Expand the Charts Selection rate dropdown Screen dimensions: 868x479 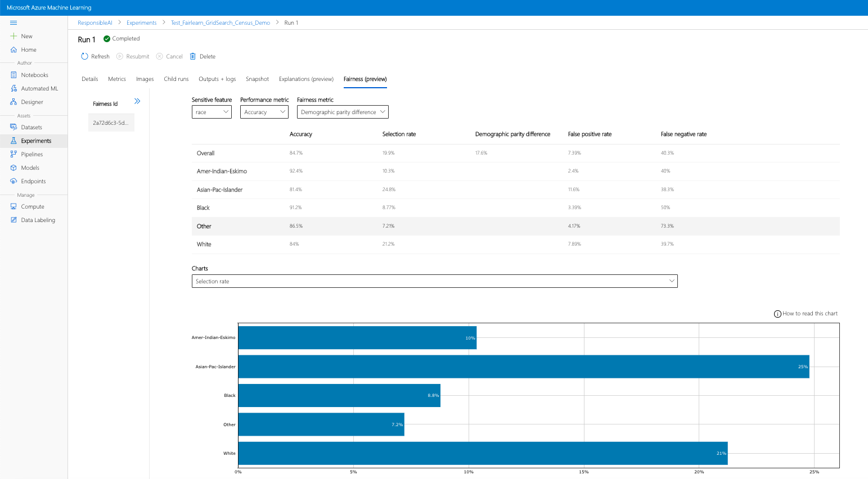pyautogui.click(x=434, y=281)
